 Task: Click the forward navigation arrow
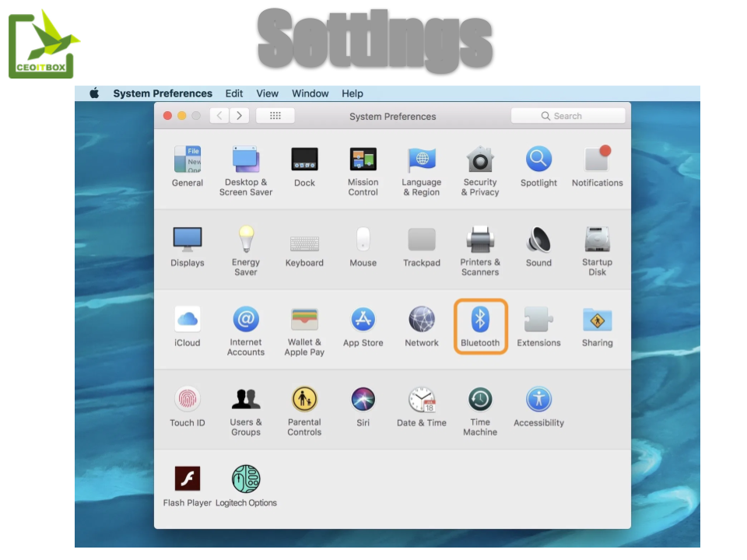pos(239,116)
